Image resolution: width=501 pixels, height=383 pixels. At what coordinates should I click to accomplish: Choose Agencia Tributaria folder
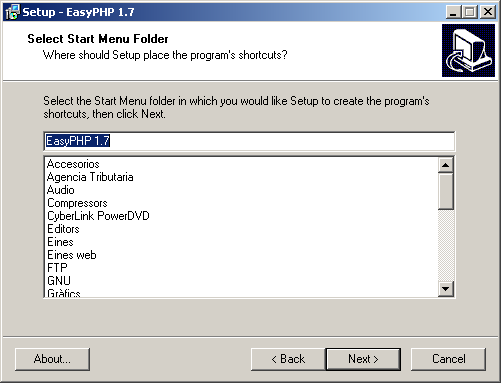[90, 177]
